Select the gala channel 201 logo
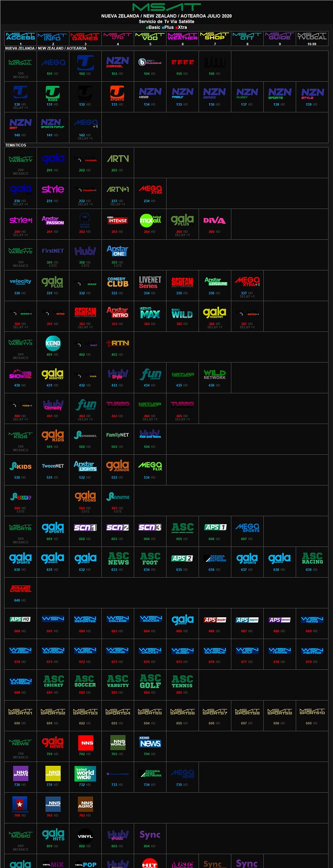This screenshot has height=868, width=333. click(53, 158)
